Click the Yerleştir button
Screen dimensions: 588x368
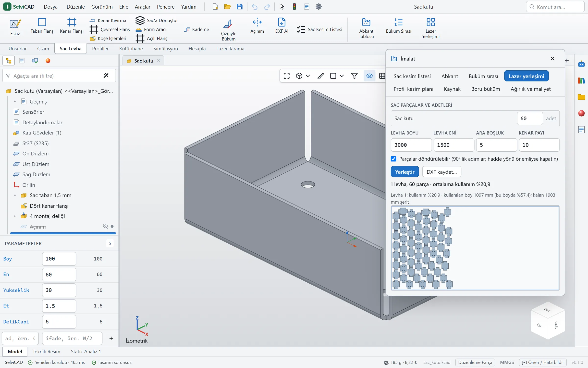[404, 172]
